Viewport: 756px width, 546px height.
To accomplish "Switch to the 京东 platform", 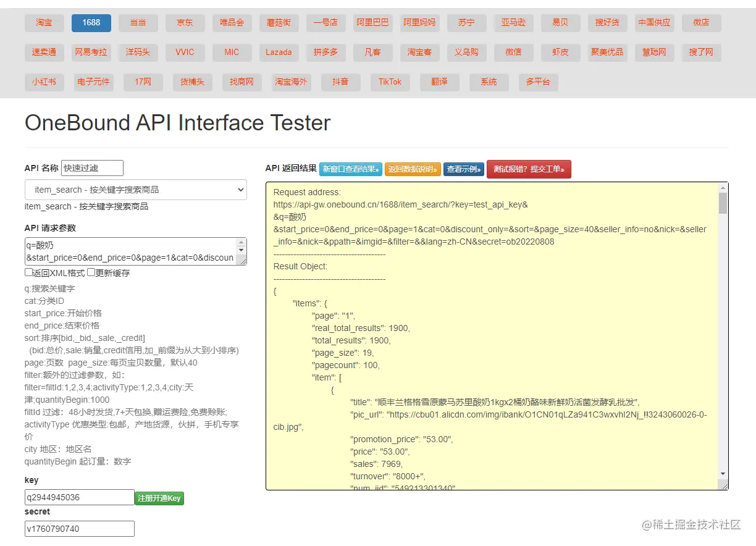I will [x=185, y=23].
